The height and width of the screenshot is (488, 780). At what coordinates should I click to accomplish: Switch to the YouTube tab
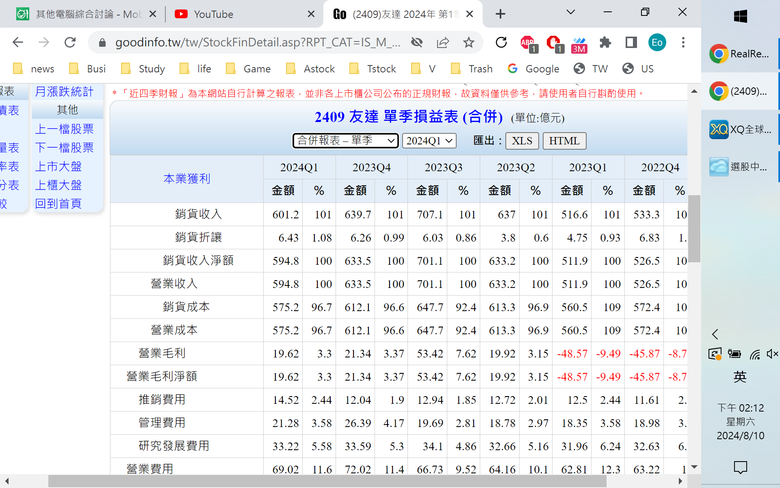(x=243, y=14)
